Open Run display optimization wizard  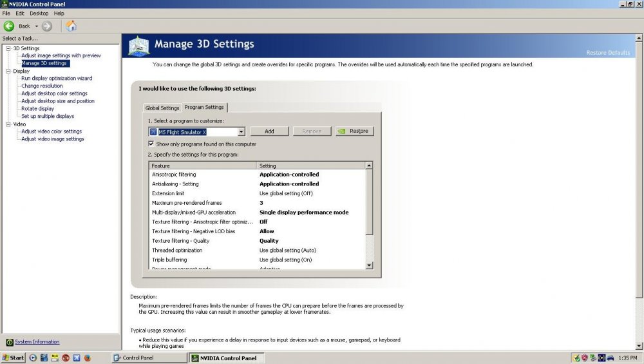[57, 78]
